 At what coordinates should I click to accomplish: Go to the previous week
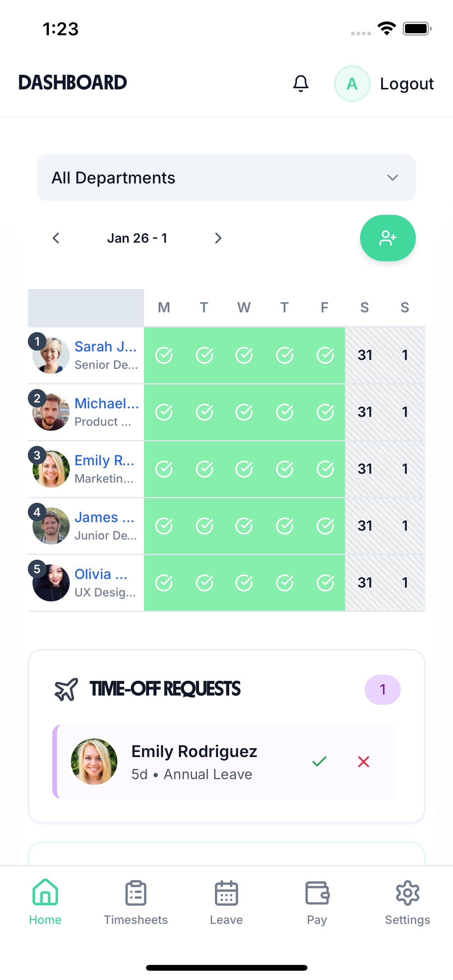click(x=56, y=238)
